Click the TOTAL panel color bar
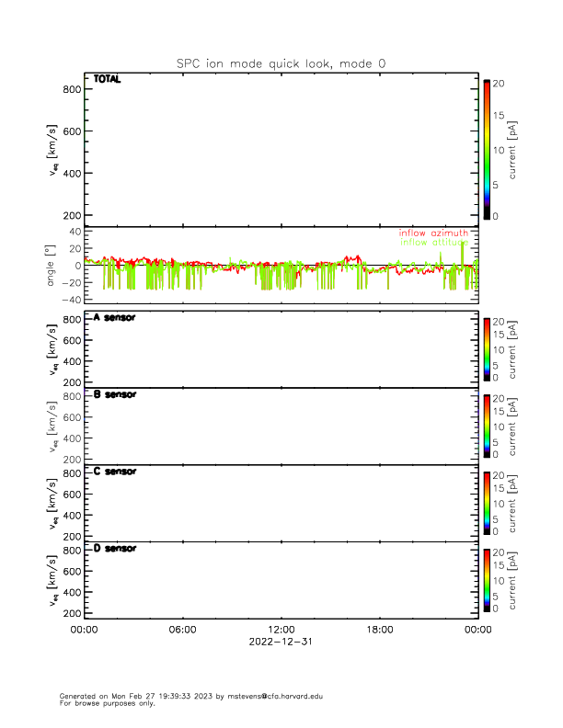Screen dimensions: 563x728 click(487, 149)
